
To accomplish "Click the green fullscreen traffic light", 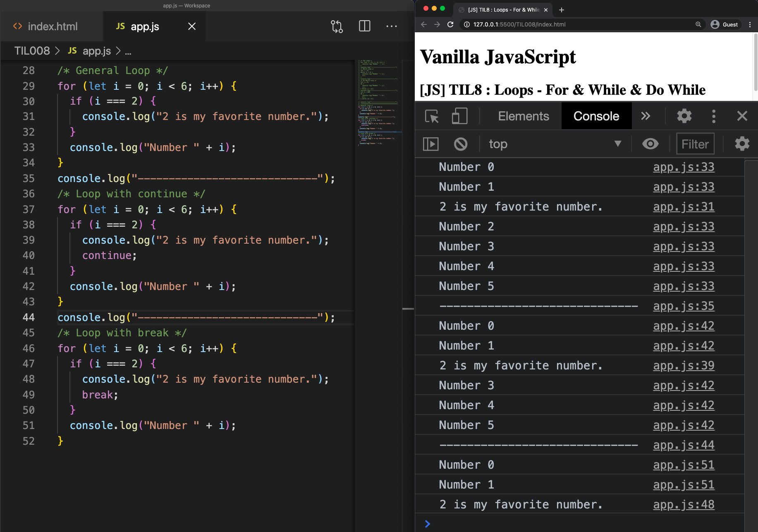I will [442, 8].
